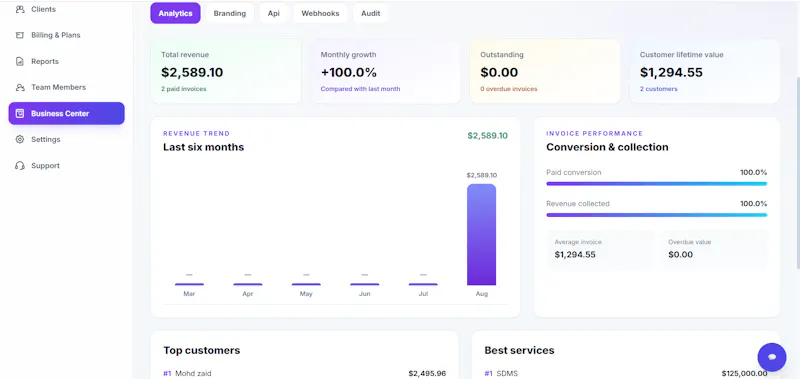Viewport: 800px width, 379px height.
Task: Click 'Compared with last month' text
Action: tap(360, 89)
